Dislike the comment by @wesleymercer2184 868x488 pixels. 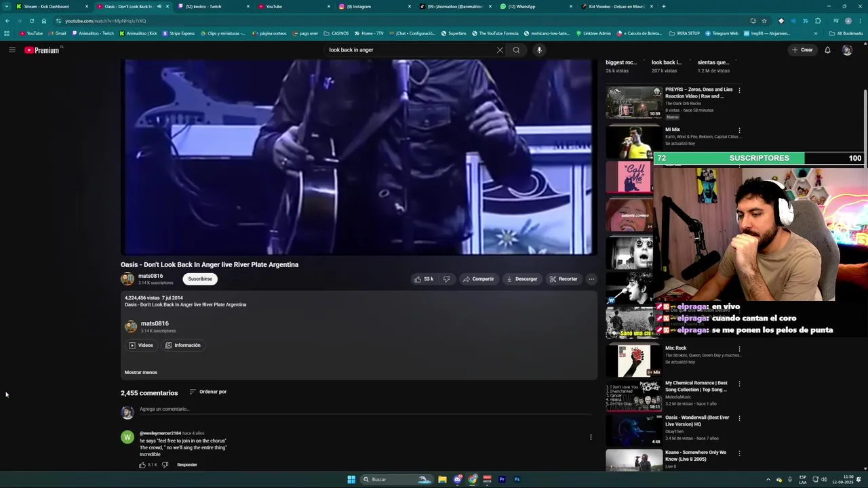tap(165, 465)
